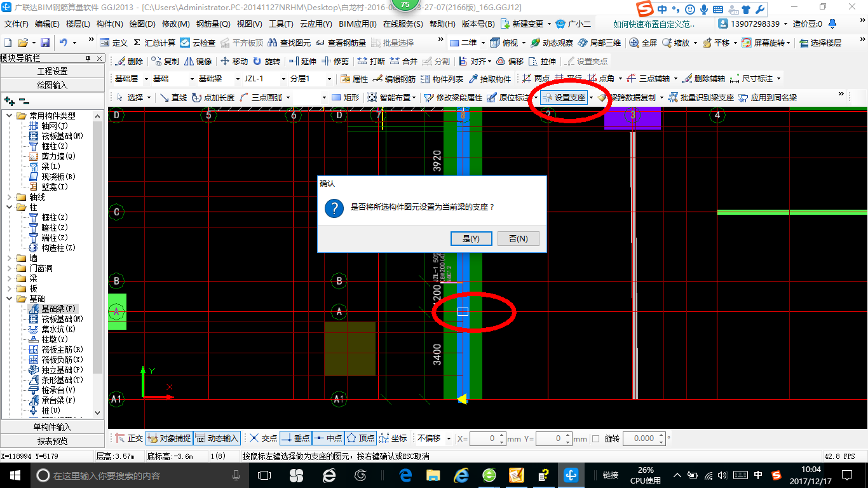This screenshot has height=488, width=868.
Task: Click 查看钢筋量 view rebar quantity
Action: (341, 43)
